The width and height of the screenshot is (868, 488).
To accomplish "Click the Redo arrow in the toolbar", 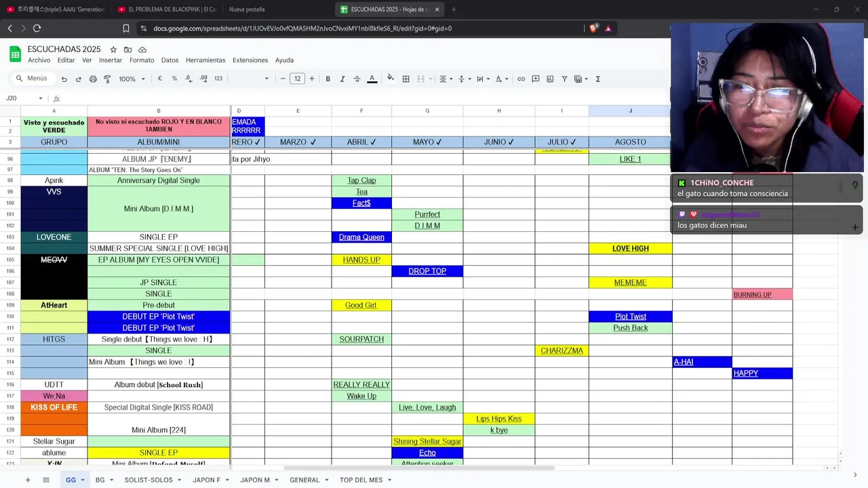I will (x=79, y=79).
